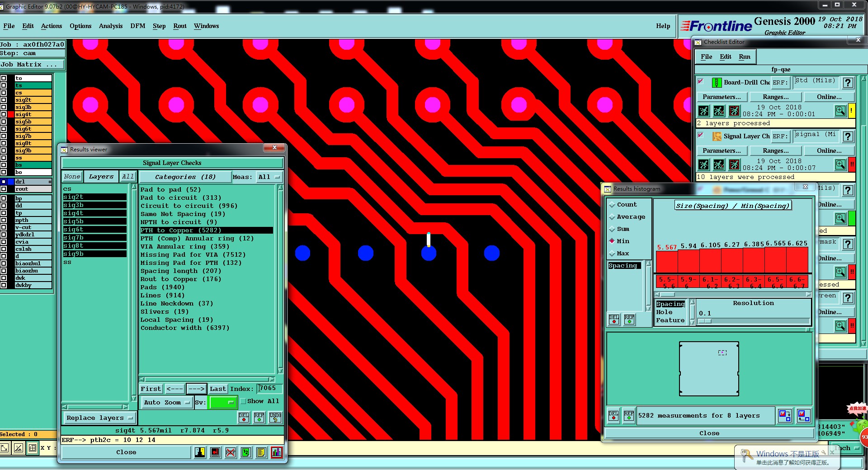Click the Index input field showing 7065
This screenshot has width=868, height=470.
[x=270, y=388]
